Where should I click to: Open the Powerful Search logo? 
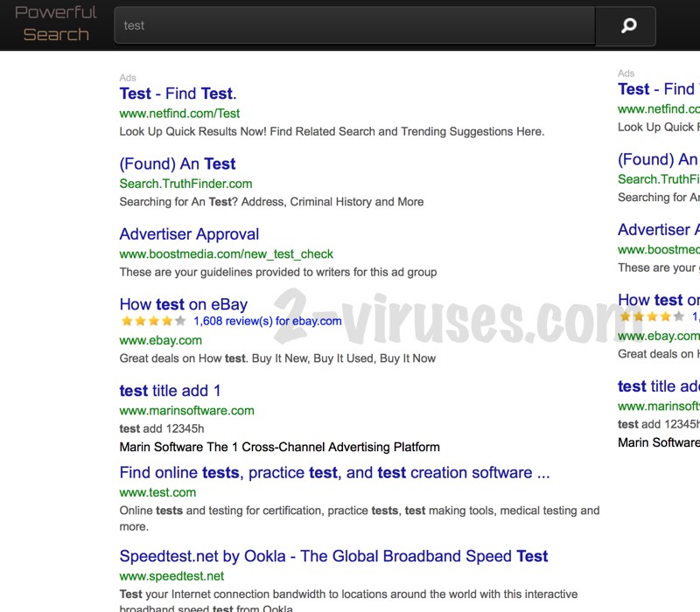(56, 24)
